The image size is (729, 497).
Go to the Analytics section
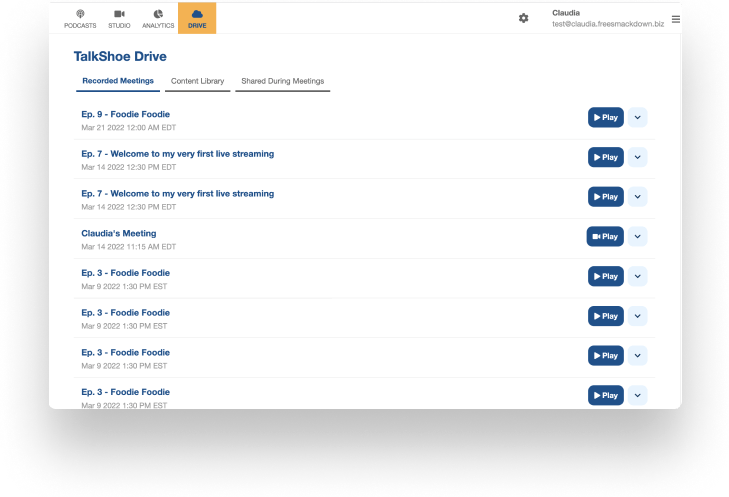[158, 19]
